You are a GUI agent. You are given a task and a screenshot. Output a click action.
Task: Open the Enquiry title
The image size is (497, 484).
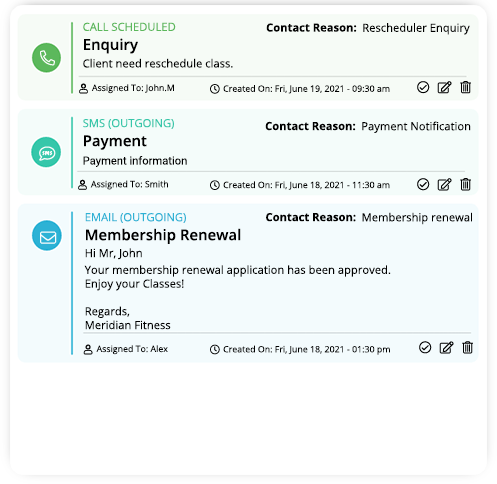110,45
